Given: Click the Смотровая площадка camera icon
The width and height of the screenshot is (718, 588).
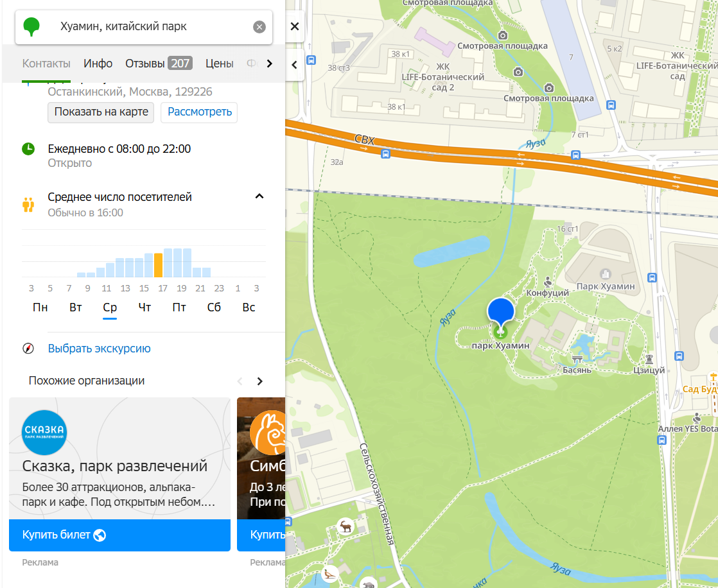Looking at the screenshot, I should click(x=503, y=35).
